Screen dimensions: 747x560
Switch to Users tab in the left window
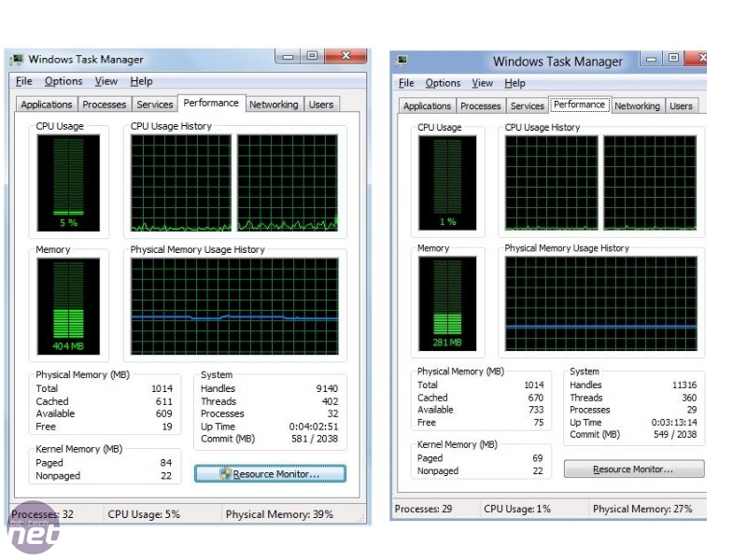(x=321, y=105)
